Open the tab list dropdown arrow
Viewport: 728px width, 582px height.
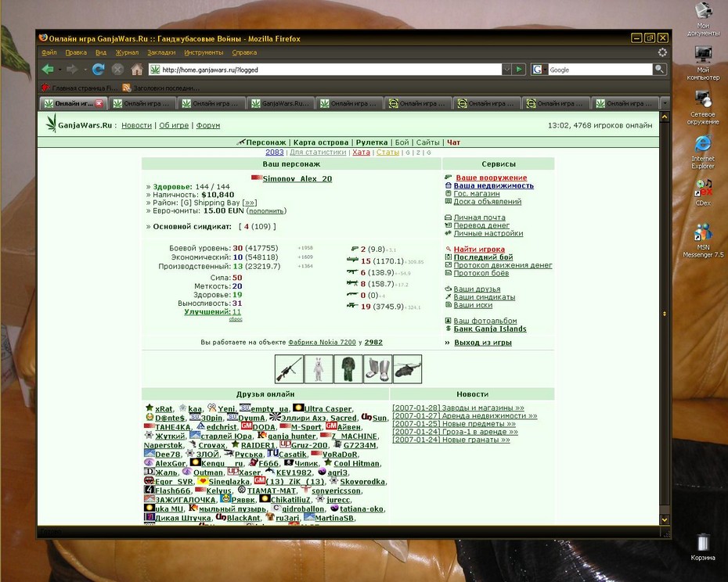pyautogui.click(x=665, y=102)
